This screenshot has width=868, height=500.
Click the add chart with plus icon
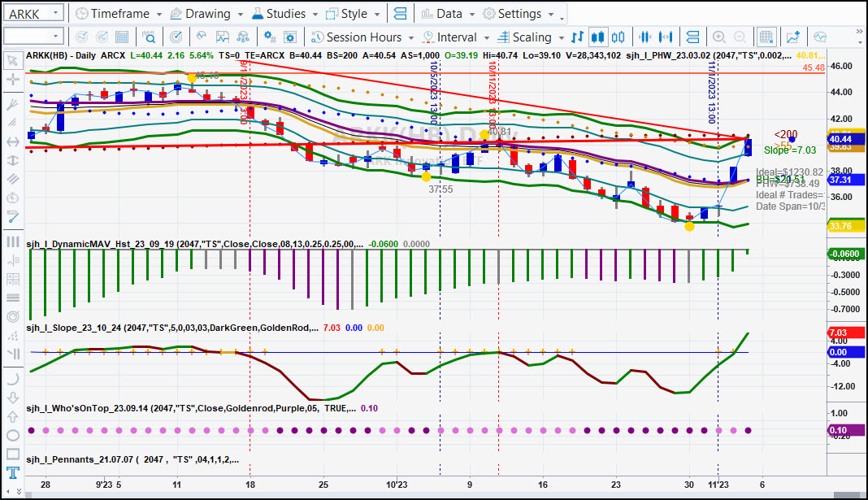(793, 37)
